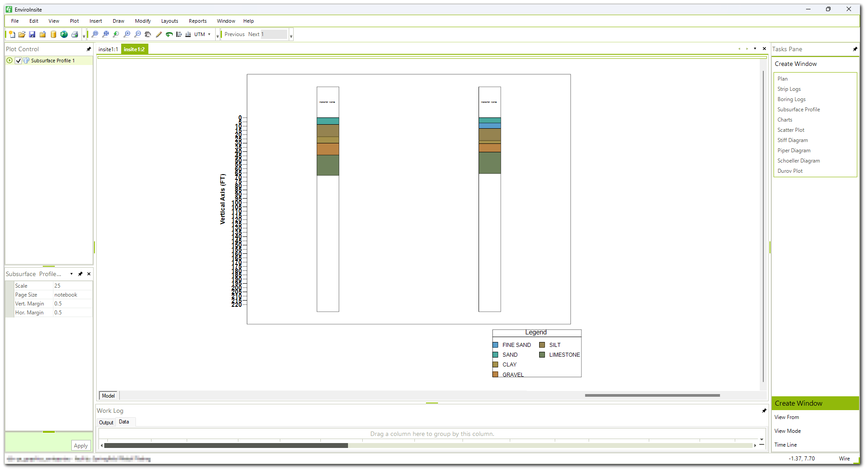Click the zoom out magnifier icon
The image size is (868, 472).
137,34
